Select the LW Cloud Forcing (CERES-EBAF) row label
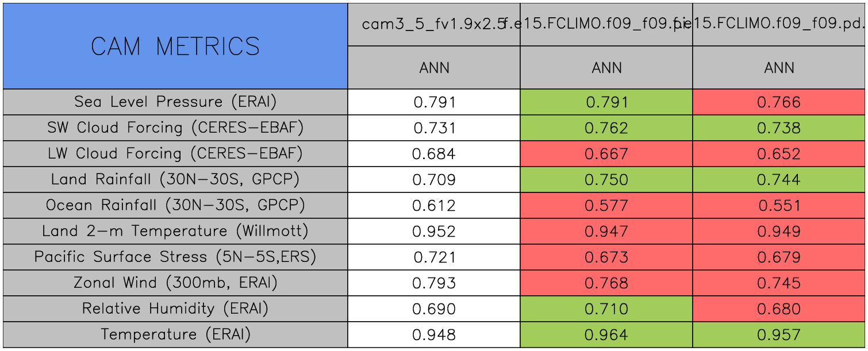 tap(175, 153)
